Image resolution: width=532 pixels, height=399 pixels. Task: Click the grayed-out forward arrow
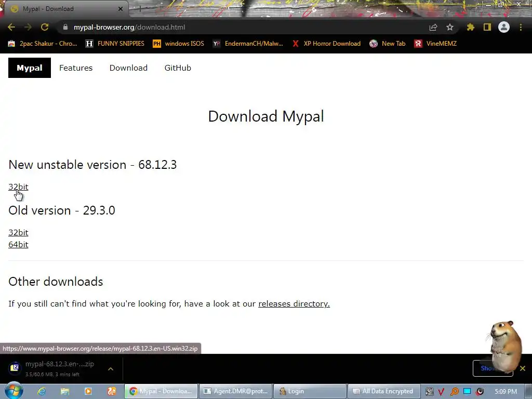click(28, 27)
